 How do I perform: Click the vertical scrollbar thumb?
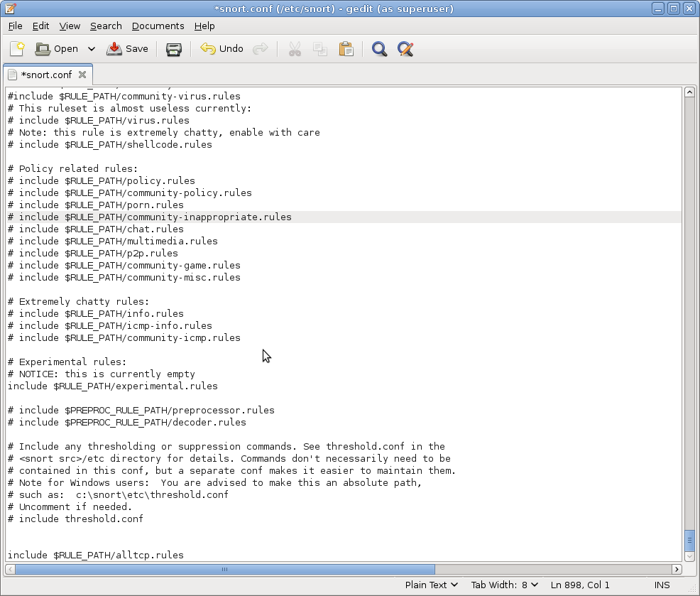point(689,541)
